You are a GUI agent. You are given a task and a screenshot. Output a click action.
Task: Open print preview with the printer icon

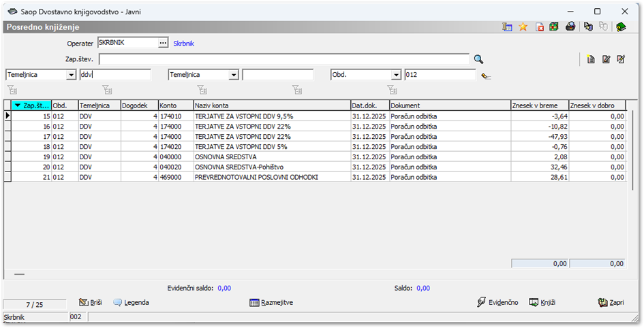(570, 27)
